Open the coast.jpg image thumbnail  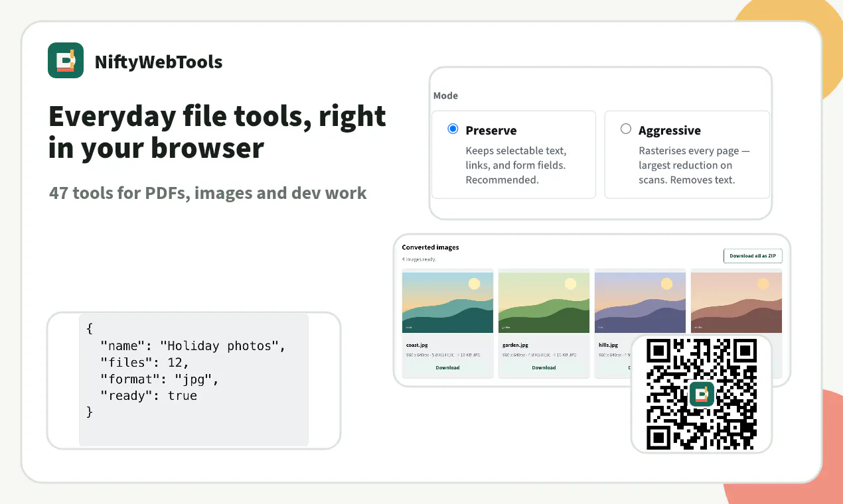click(x=447, y=302)
